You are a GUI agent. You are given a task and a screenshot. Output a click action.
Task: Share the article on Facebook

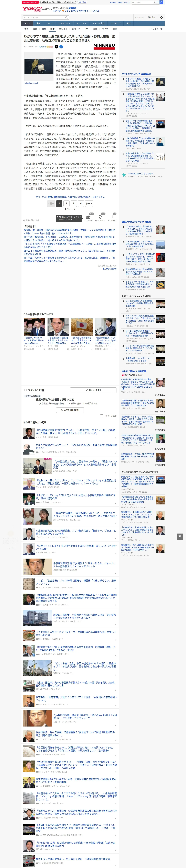(x=61, y=47)
